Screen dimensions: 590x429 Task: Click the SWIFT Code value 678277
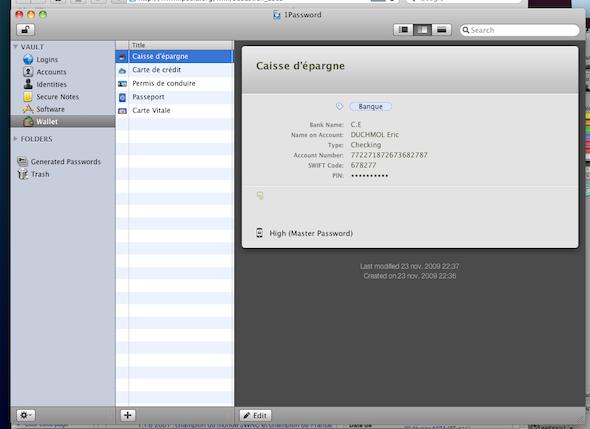[x=363, y=165]
